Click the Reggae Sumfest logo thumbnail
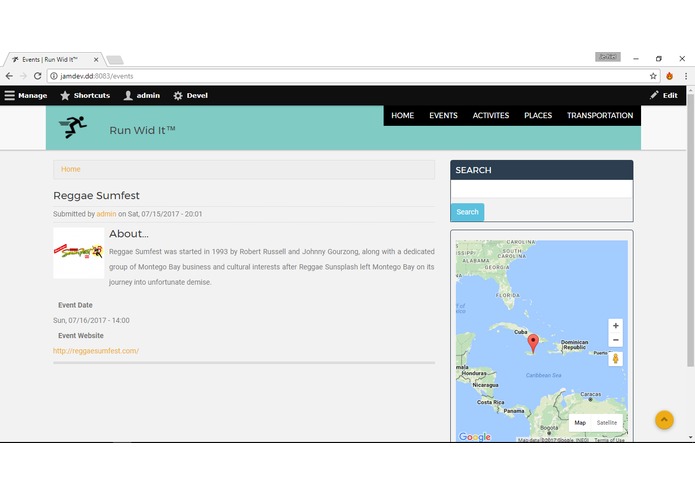The image size is (695, 494). pyautogui.click(x=78, y=253)
